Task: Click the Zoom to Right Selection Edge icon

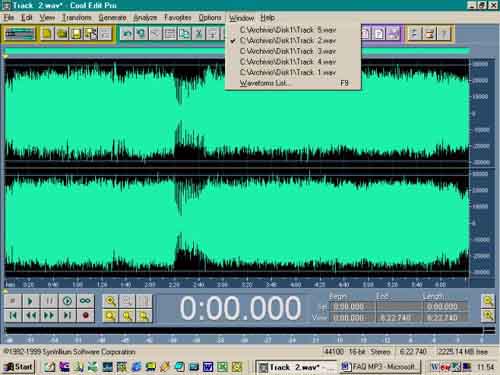Action: point(144,315)
